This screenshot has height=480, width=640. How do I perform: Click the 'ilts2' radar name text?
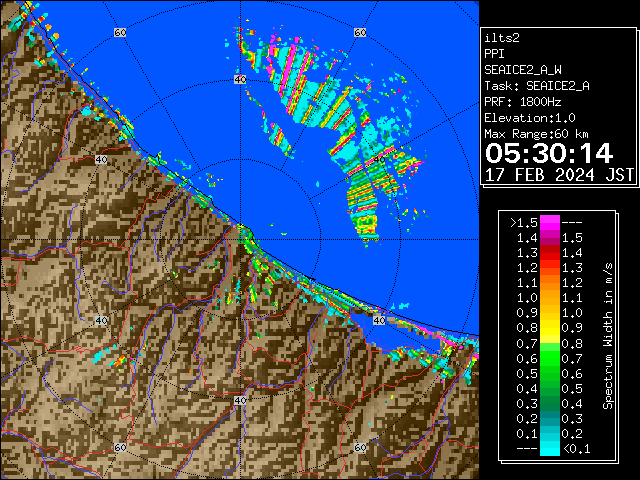(x=502, y=38)
